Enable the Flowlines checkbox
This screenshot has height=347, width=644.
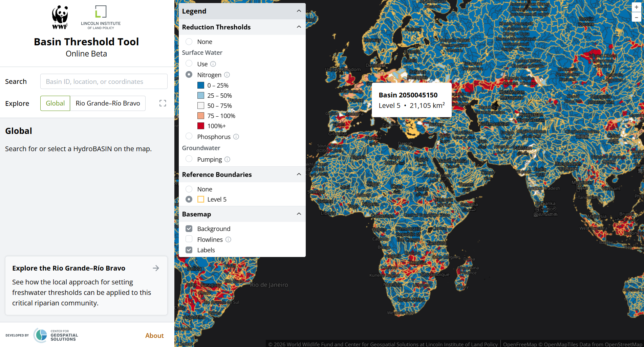(x=189, y=239)
